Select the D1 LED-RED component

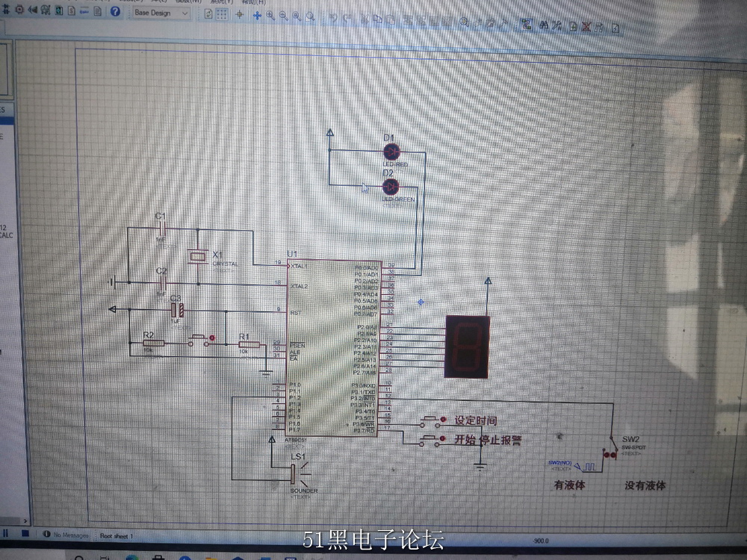click(x=392, y=152)
